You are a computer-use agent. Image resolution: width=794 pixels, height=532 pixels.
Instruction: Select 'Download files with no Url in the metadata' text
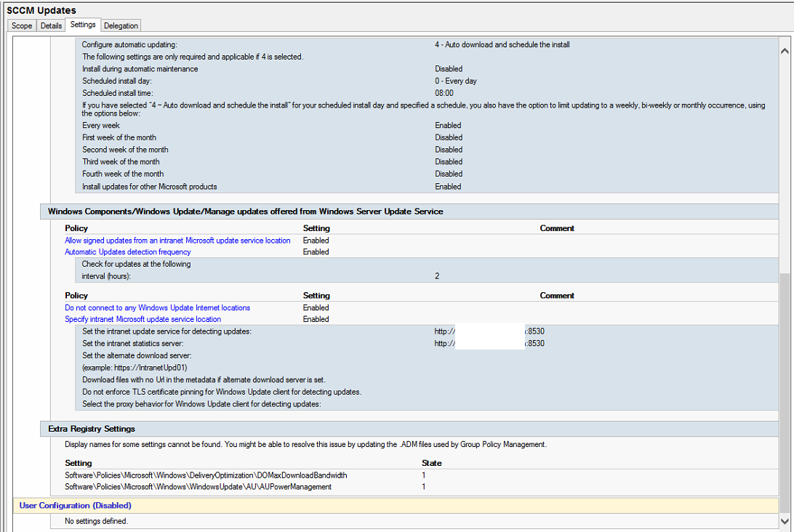coord(204,380)
